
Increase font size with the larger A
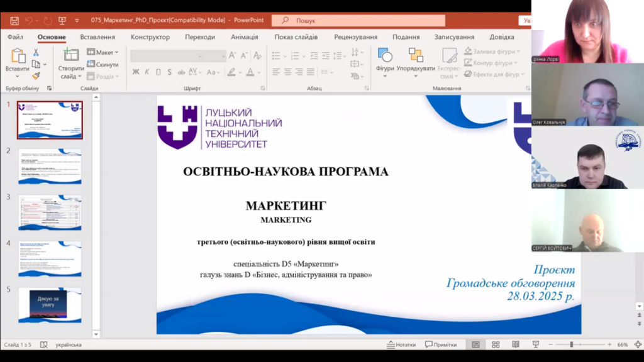pos(233,55)
